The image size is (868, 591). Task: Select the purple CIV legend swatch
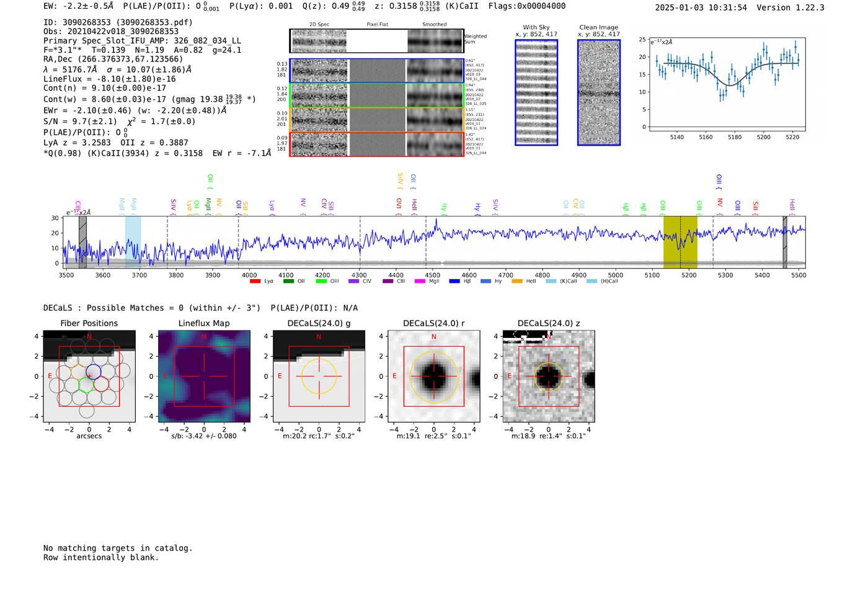coord(354,281)
